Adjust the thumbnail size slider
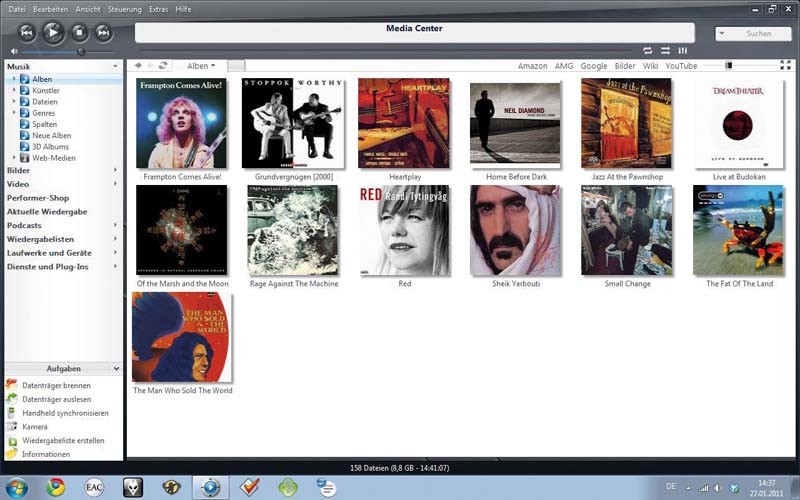800x500 pixels. click(x=729, y=65)
